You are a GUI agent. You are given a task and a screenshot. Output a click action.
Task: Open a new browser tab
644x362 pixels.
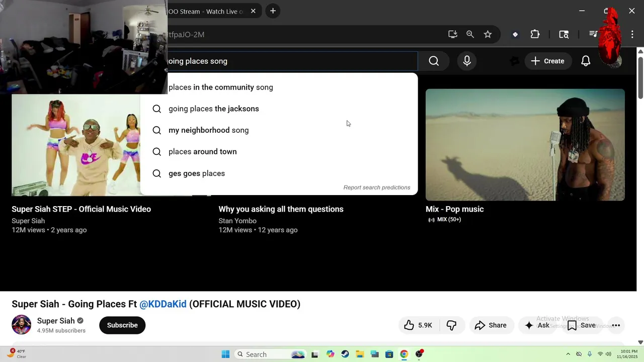coord(273,11)
